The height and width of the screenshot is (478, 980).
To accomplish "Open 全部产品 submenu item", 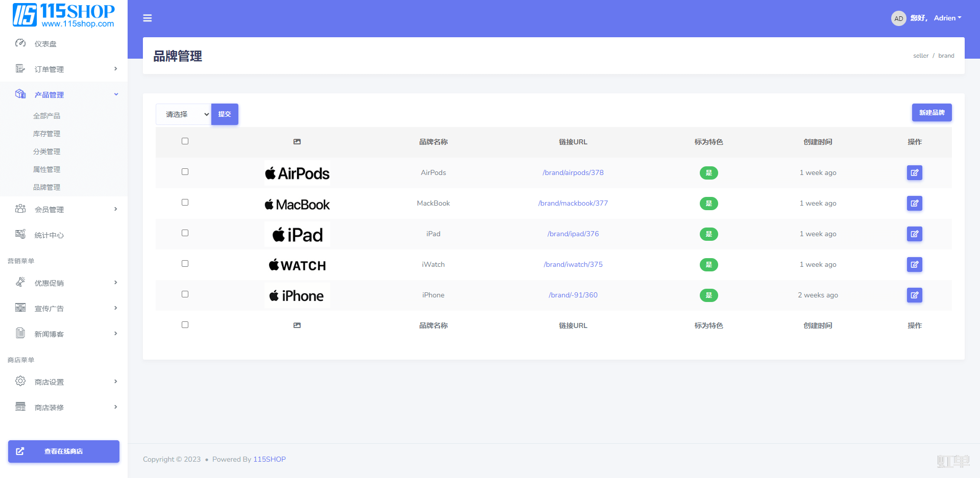I will pyautogui.click(x=46, y=116).
